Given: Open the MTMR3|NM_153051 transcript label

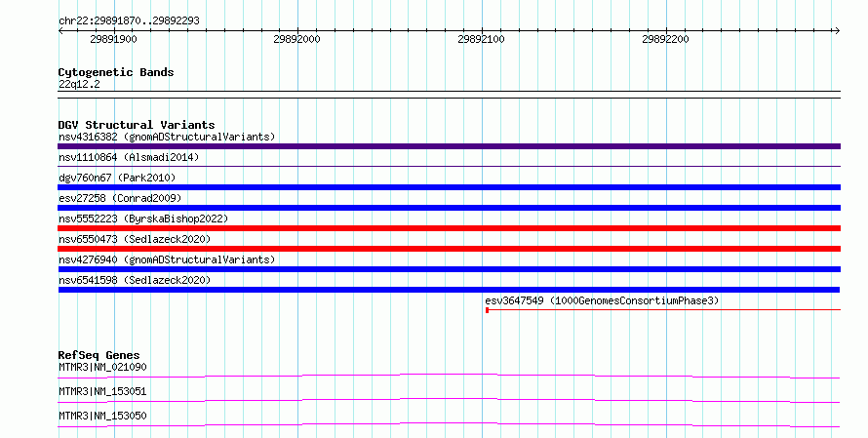Looking at the screenshot, I should click(102, 391).
